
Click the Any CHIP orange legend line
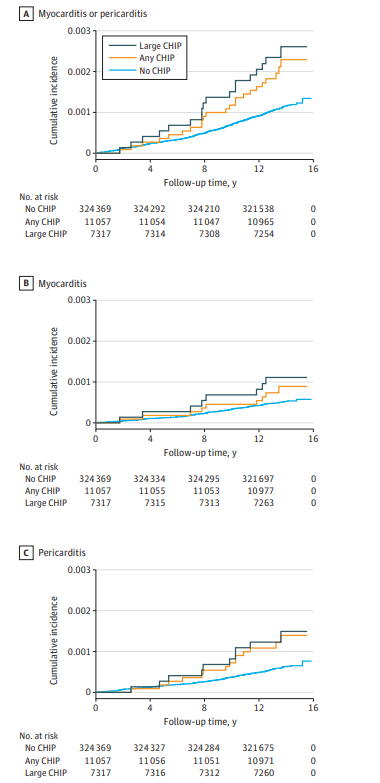121,58
